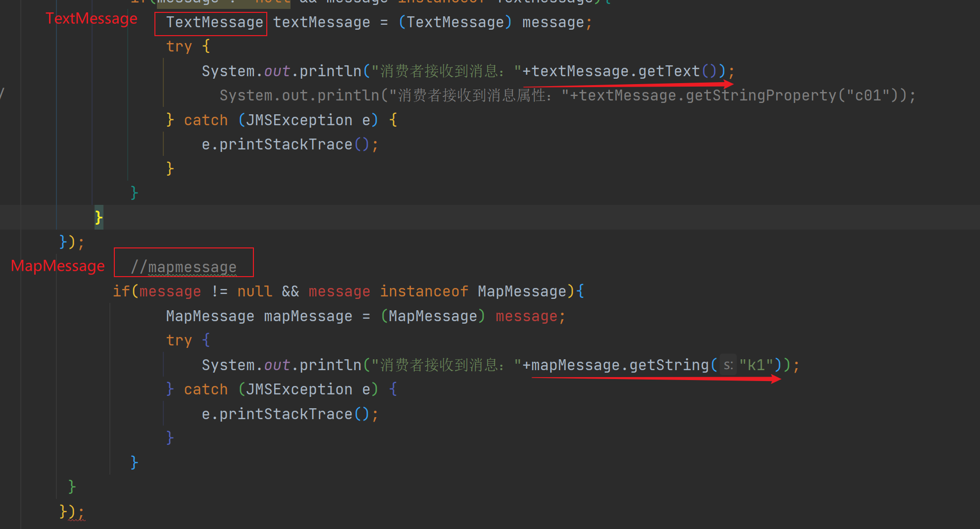Click the '});' above the //mapmessage comment
980x529 pixels.
click(72, 242)
